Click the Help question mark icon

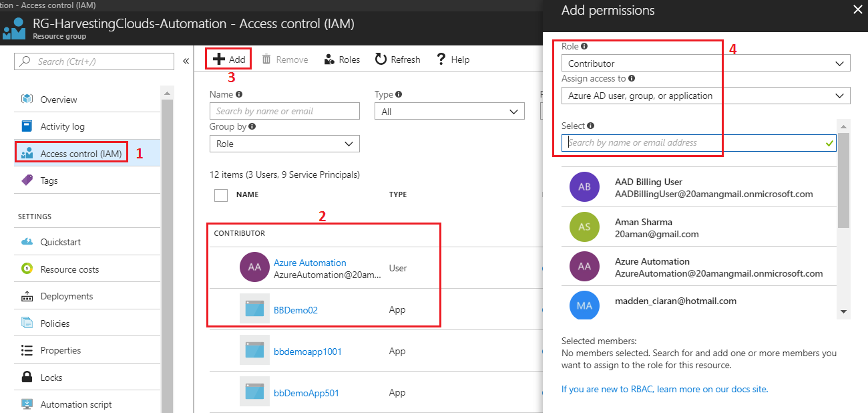pyautogui.click(x=441, y=59)
